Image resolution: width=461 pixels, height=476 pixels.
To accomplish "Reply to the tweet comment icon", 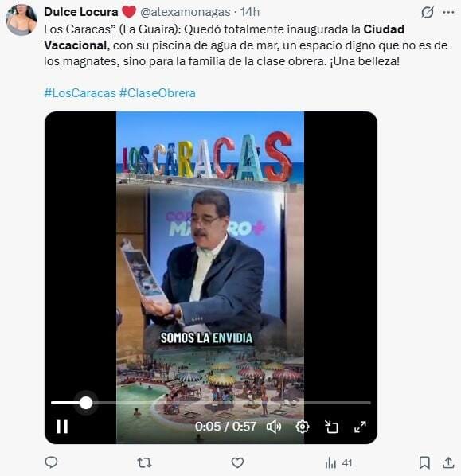I will [x=51, y=462].
